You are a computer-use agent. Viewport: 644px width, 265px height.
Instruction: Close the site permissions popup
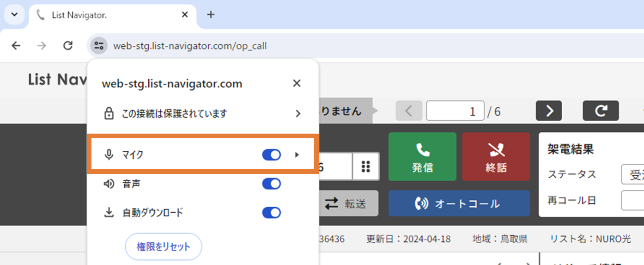tap(297, 83)
